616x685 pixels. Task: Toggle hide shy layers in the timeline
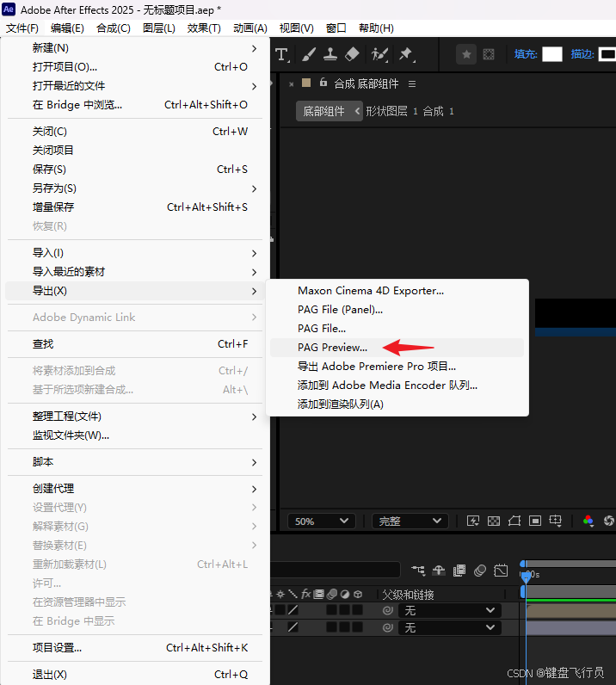[439, 570]
